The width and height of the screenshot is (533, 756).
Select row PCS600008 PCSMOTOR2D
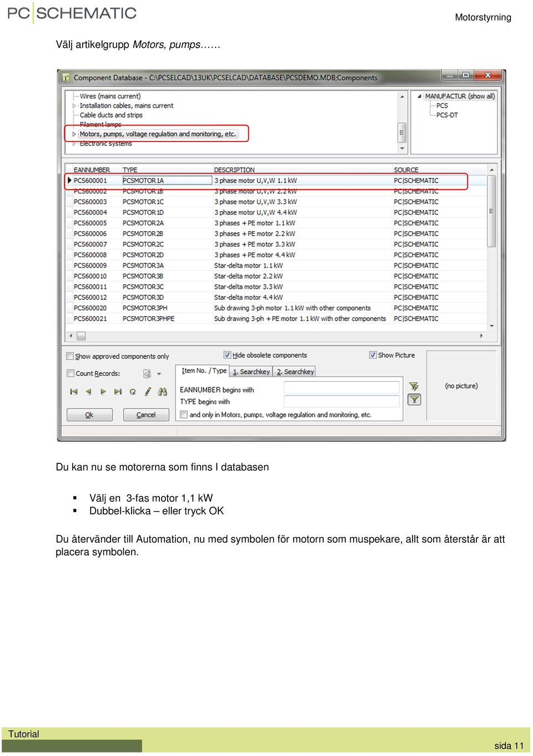pyautogui.click(x=276, y=255)
